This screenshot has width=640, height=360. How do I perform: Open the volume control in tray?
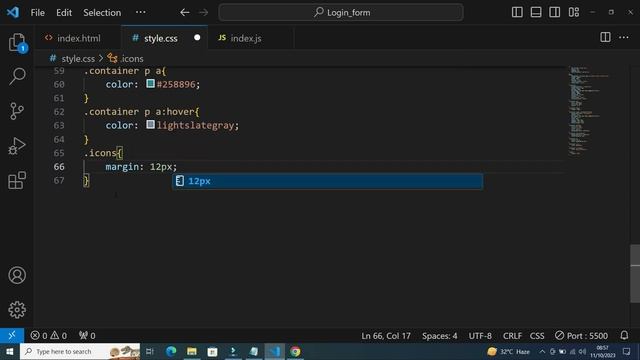(582, 351)
